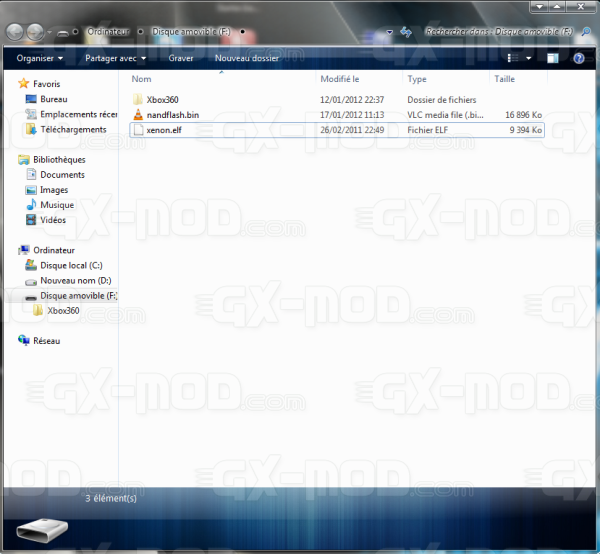
Task: Click the file name nandflash.bin
Action: (173, 115)
